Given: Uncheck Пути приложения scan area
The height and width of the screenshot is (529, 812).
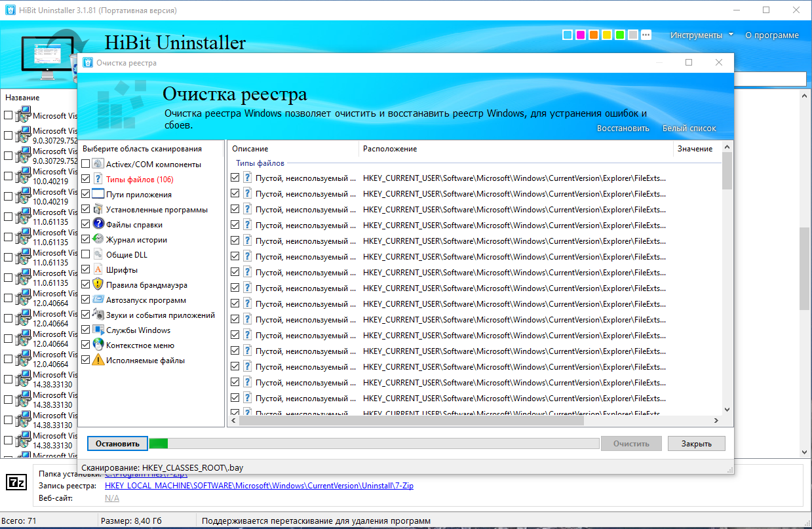Looking at the screenshot, I should 86,194.
